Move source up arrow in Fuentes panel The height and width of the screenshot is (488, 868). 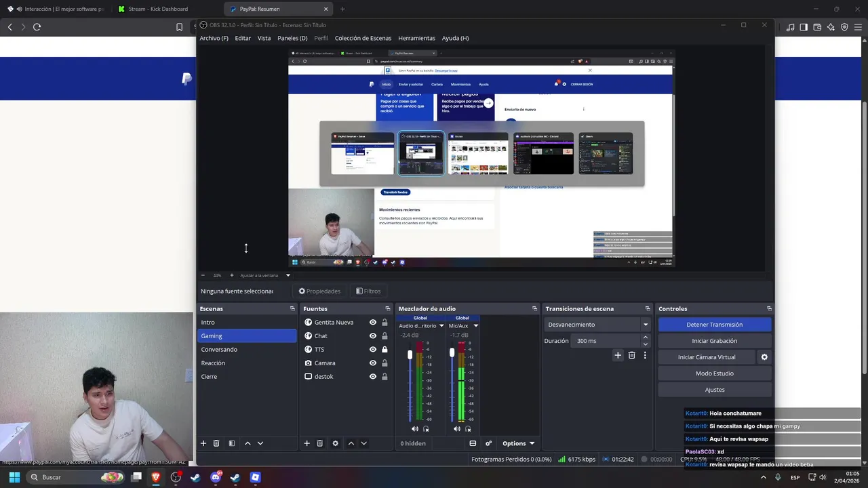coord(351,443)
